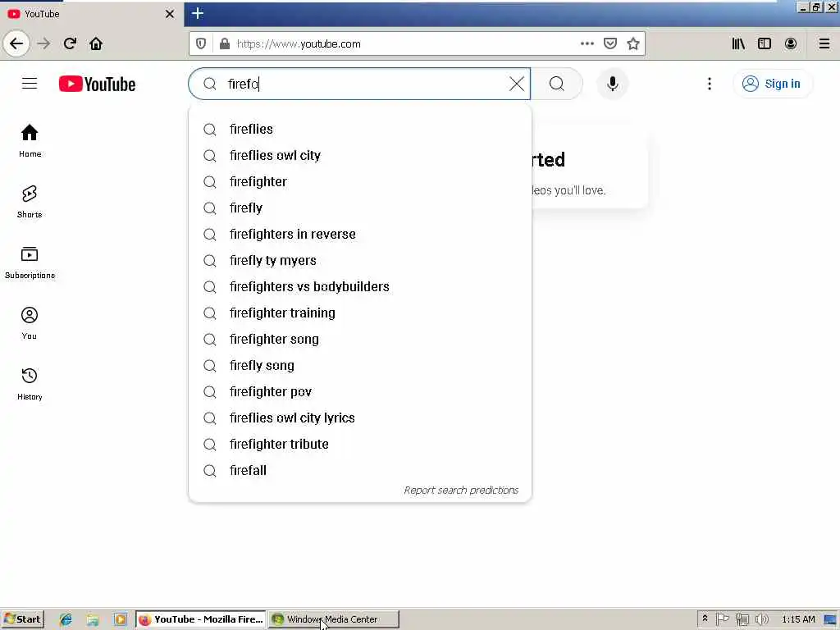
Task: Open page actions three-dot menu
Action: pyautogui.click(x=587, y=43)
